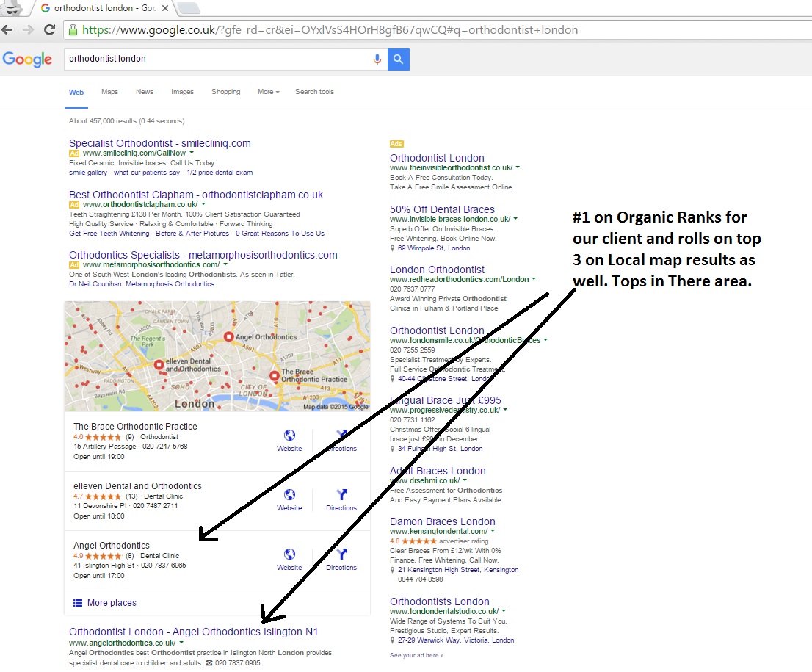Click Get Free Teeth Whitening sitelink
The height and width of the screenshot is (672, 812).
coord(109,234)
